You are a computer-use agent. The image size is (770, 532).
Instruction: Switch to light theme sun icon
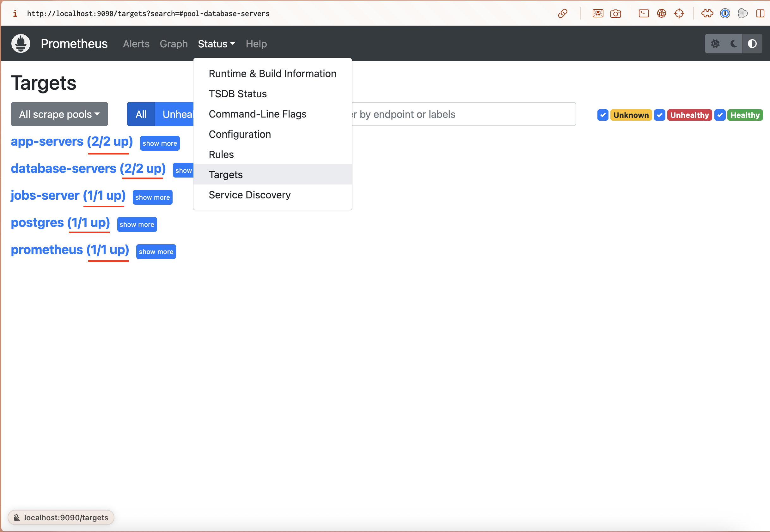(x=715, y=44)
